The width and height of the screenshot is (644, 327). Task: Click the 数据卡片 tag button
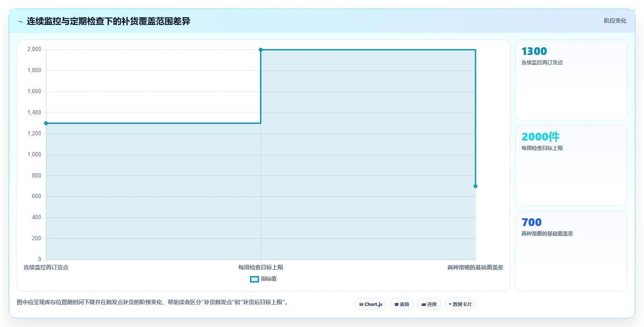click(x=460, y=304)
